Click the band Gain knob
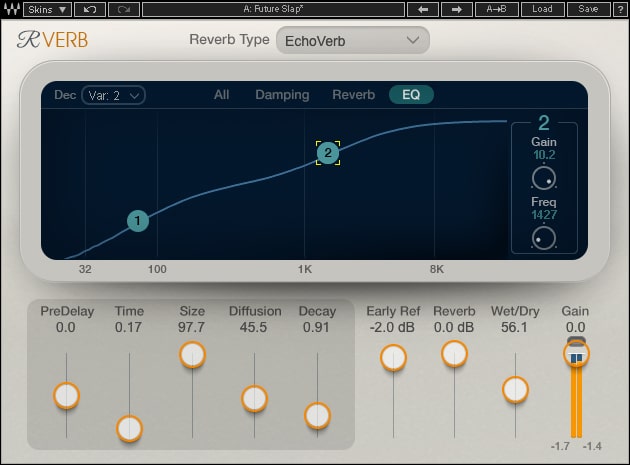Image resolution: width=630 pixels, height=465 pixels. pos(544,178)
